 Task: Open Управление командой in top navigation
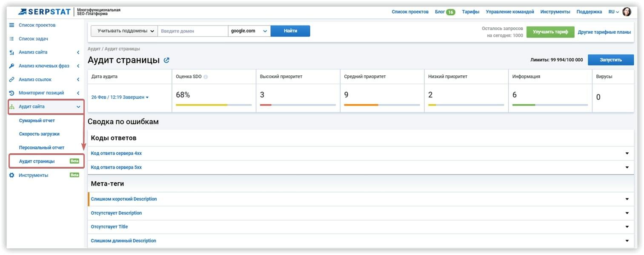point(510,12)
